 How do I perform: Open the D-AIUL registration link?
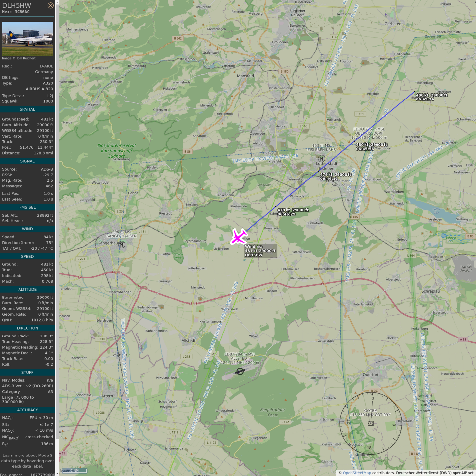point(46,66)
